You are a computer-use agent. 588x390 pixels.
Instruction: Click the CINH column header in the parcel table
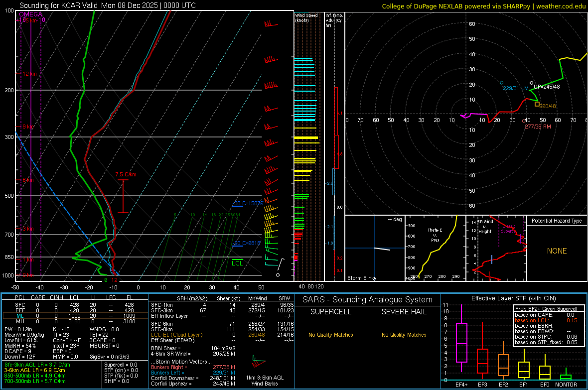[57, 297]
